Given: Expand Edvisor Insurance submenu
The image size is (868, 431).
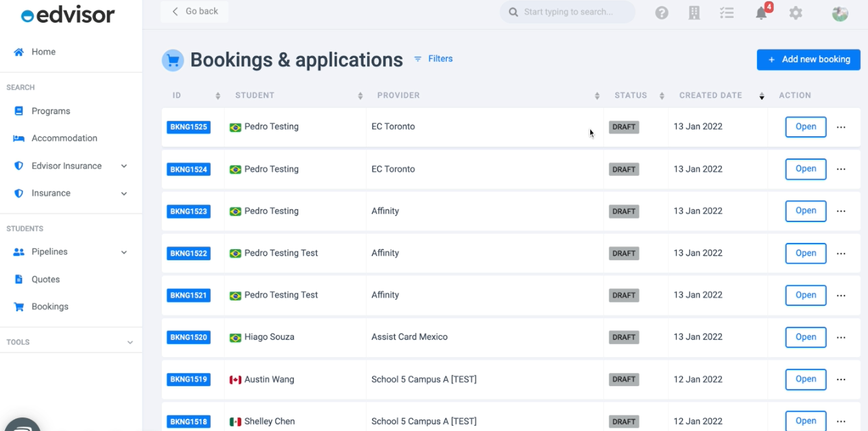Looking at the screenshot, I should point(124,166).
